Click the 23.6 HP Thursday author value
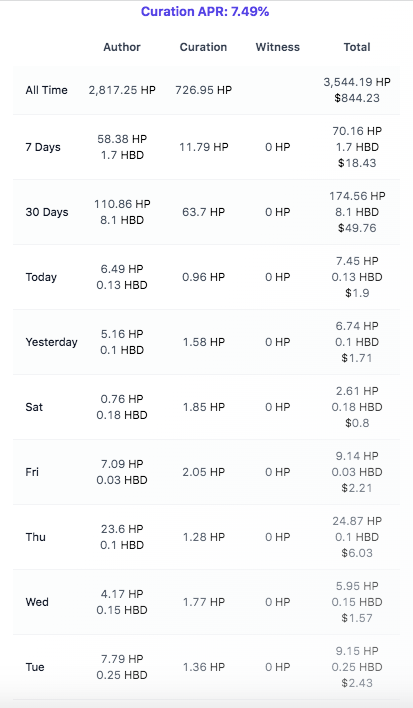The height and width of the screenshot is (708, 413). pyautogui.click(x=122, y=529)
